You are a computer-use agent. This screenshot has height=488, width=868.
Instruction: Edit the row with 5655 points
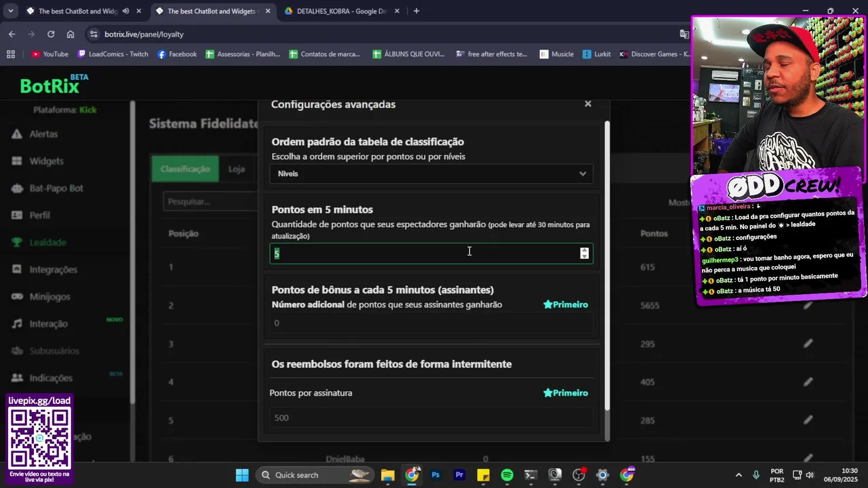808,306
